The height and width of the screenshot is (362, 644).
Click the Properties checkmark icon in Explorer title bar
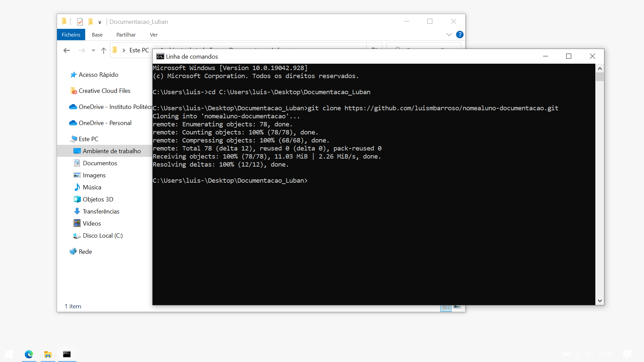80,22
